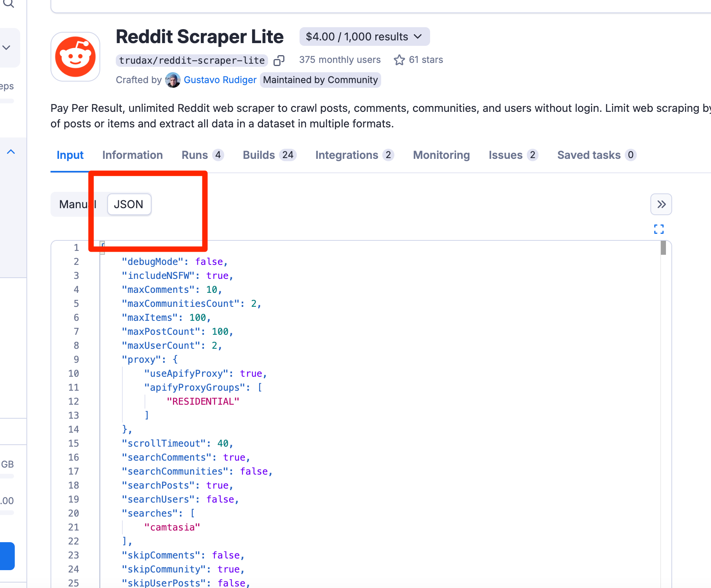Open the Information tab
This screenshot has height=588, width=711.
[x=132, y=155]
